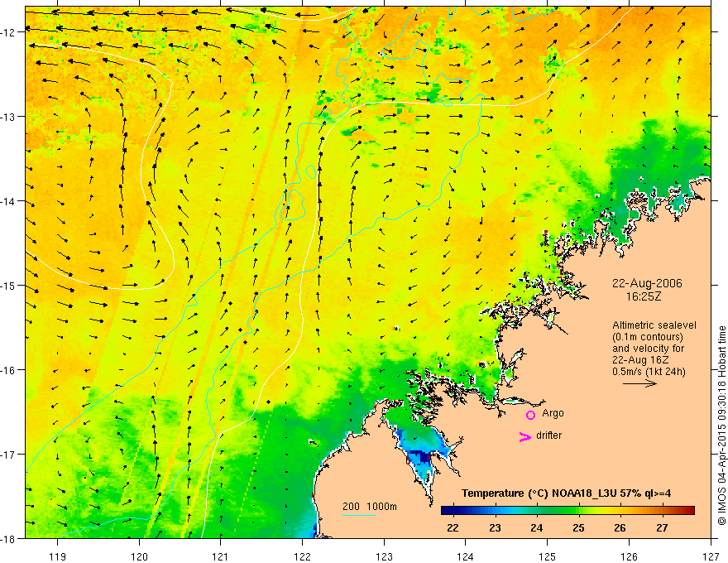Click the color bar tick label 22
The image size is (728, 563).
click(x=453, y=527)
